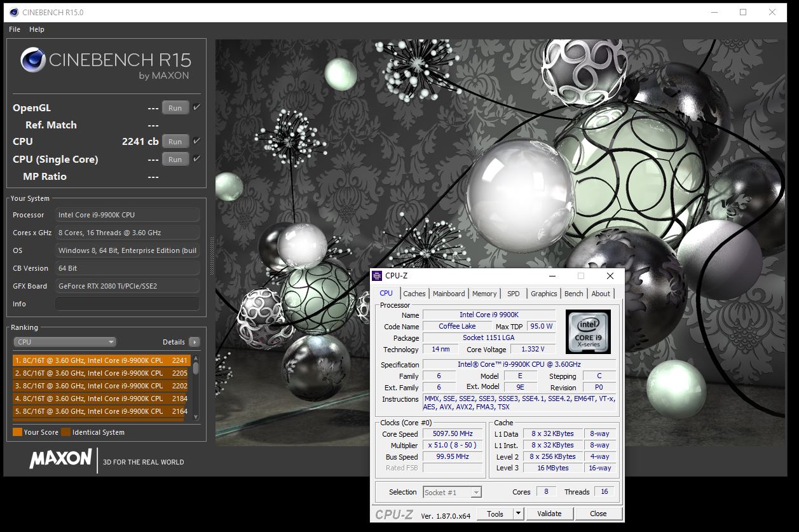The height and width of the screenshot is (532, 799).
Task: Click the Info input field
Action: pos(127,304)
